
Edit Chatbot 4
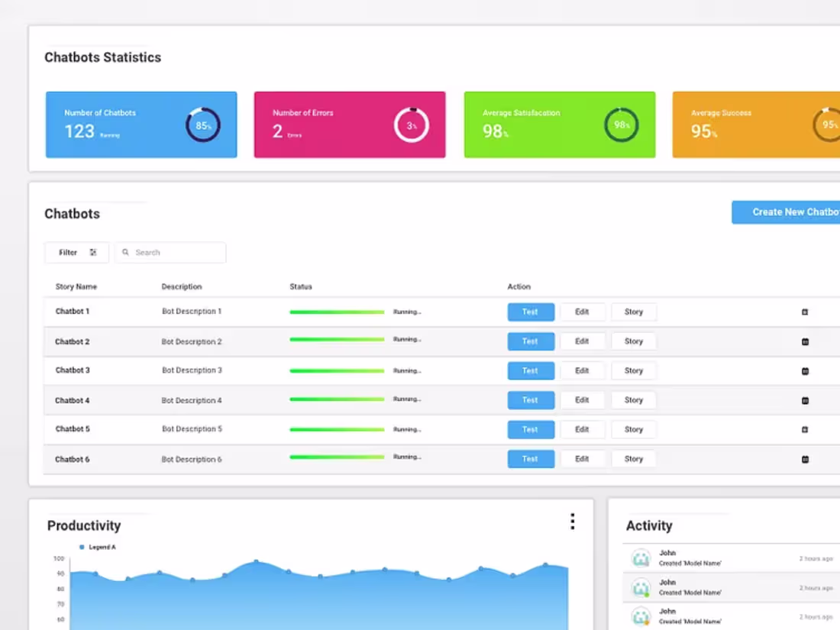tap(583, 400)
